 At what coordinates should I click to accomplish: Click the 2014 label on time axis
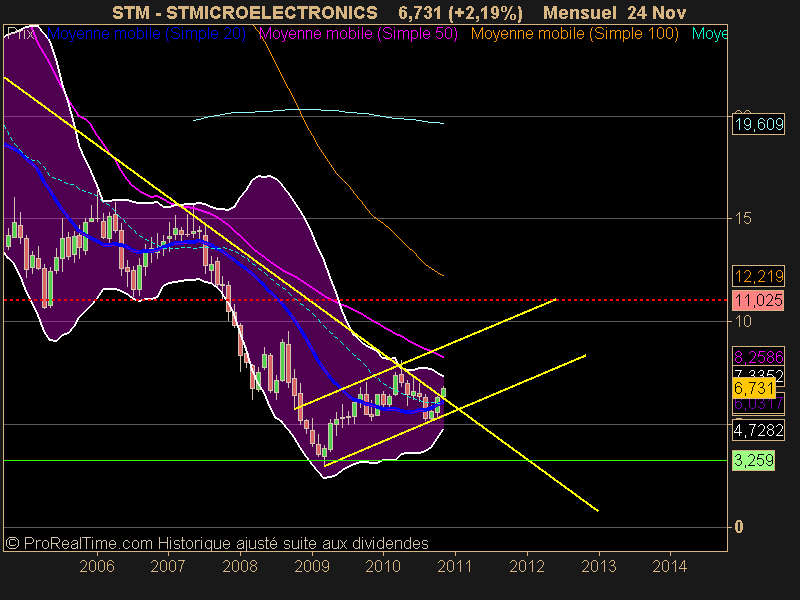click(670, 566)
